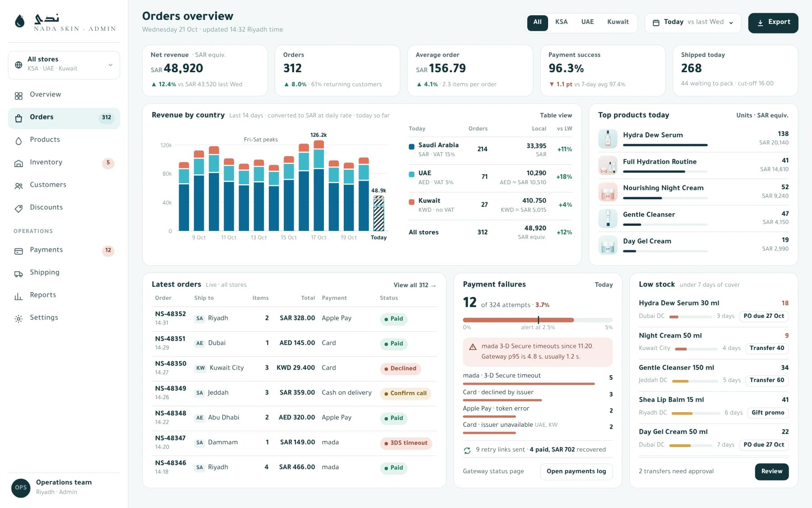Open the Reports page

[64, 296]
